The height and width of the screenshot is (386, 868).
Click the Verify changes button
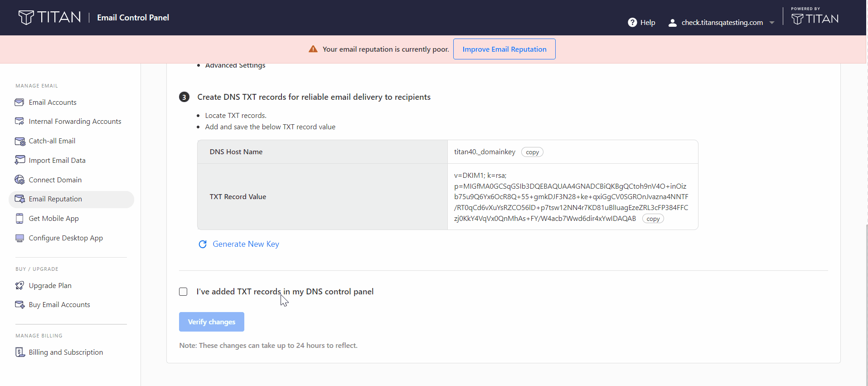coord(212,322)
